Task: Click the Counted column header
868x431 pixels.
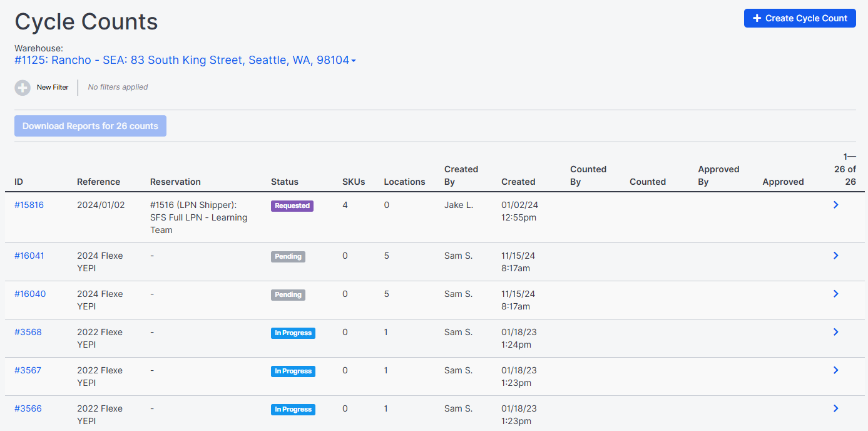Action: [x=648, y=182]
